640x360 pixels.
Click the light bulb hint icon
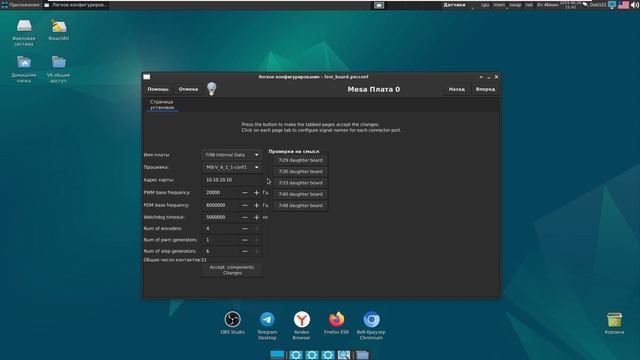[x=211, y=89]
